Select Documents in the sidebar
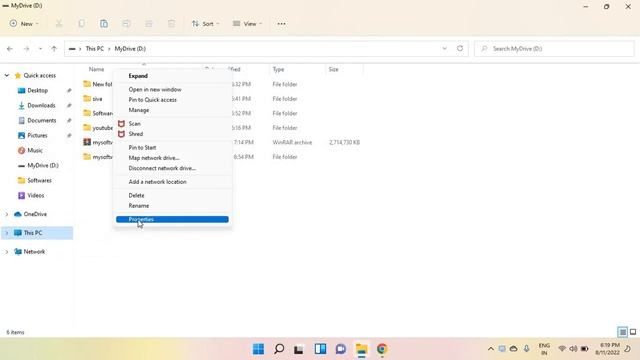This screenshot has width=640, height=360. point(42,120)
